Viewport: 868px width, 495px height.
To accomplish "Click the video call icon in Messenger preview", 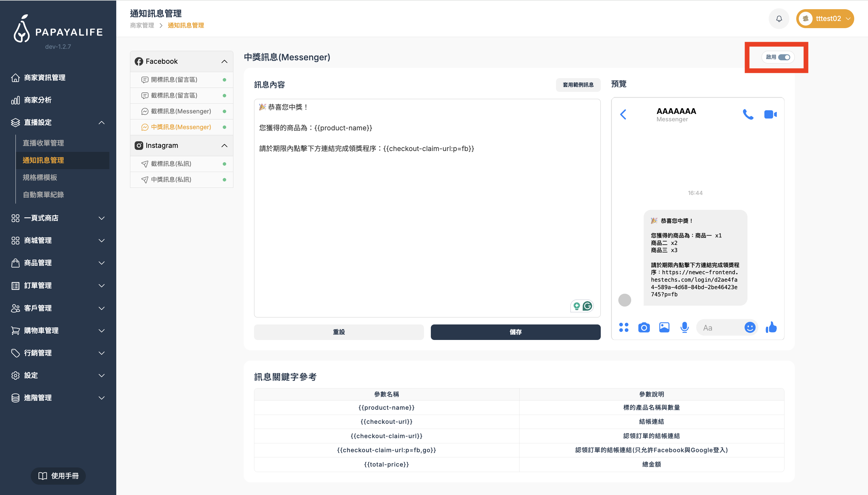I will pos(770,114).
